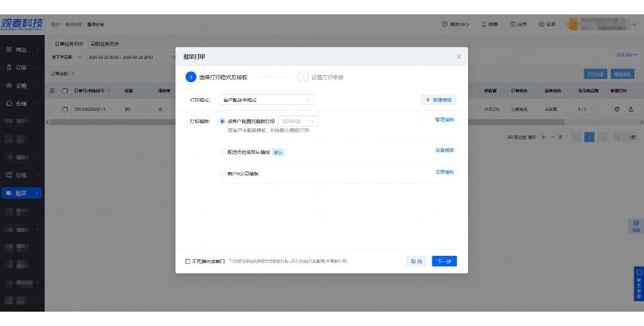Open the floating 任务 panel icon at right edge
644x326 pixels.
pos(636,226)
